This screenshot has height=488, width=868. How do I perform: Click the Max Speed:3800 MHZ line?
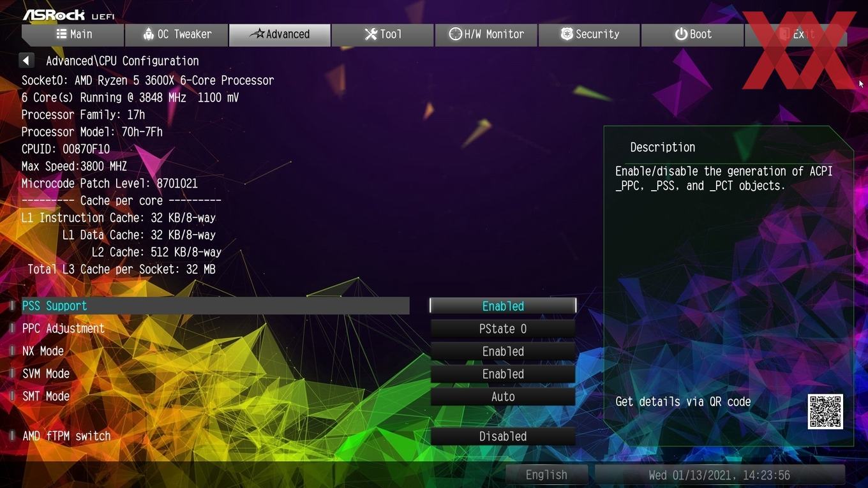click(x=74, y=166)
